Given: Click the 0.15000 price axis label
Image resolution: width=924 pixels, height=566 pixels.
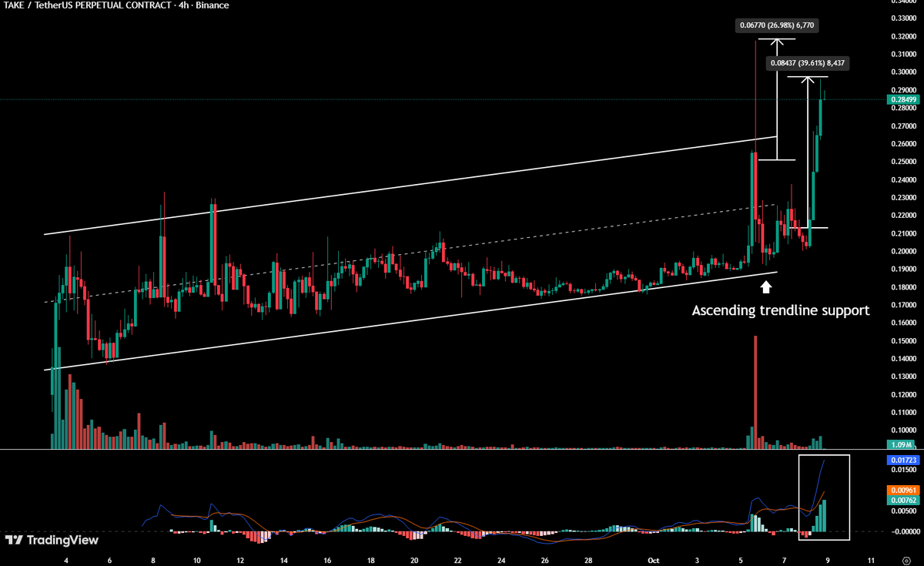Looking at the screenshot, I should [903, 340].
